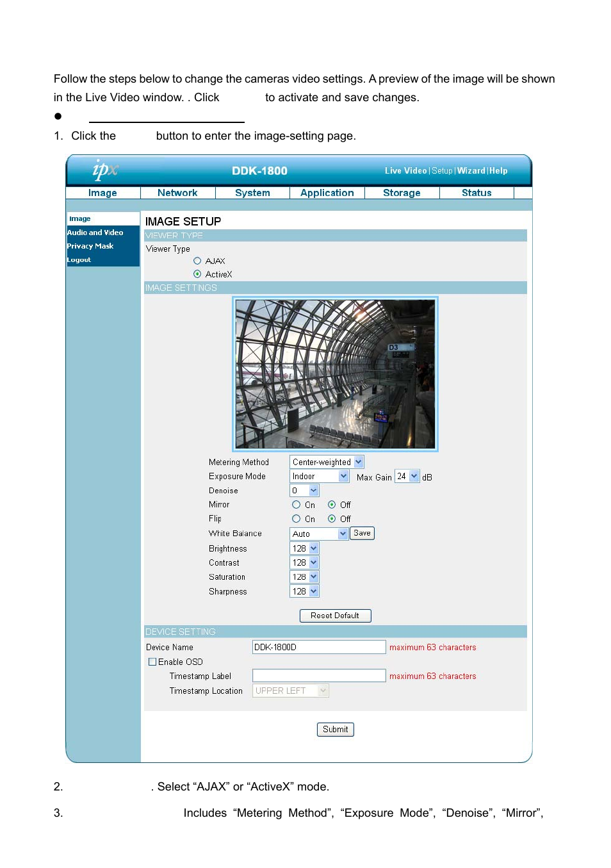Open the Live Video link

(405, 171)
